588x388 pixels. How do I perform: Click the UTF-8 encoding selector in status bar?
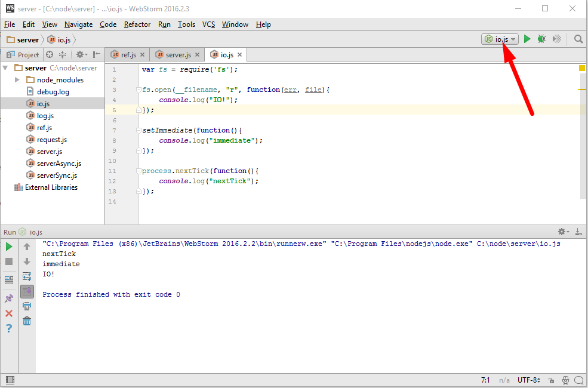click(529, 380)
